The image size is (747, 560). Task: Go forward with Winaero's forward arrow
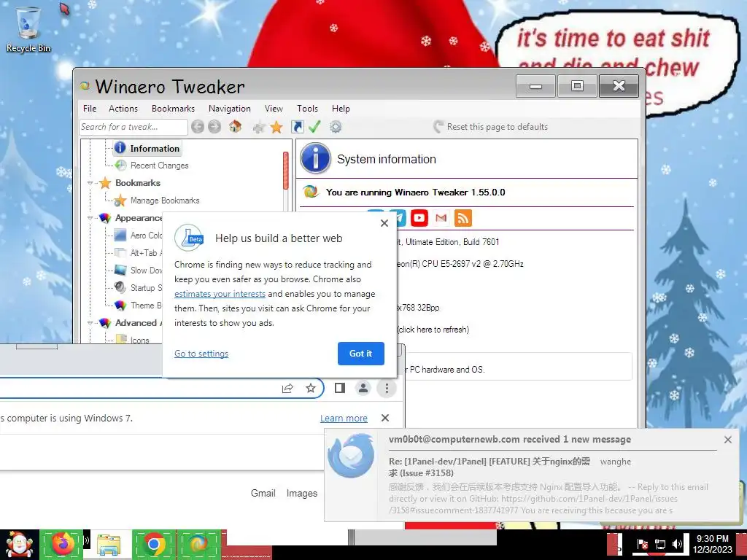pyautogui.click(x=214, y=127)
